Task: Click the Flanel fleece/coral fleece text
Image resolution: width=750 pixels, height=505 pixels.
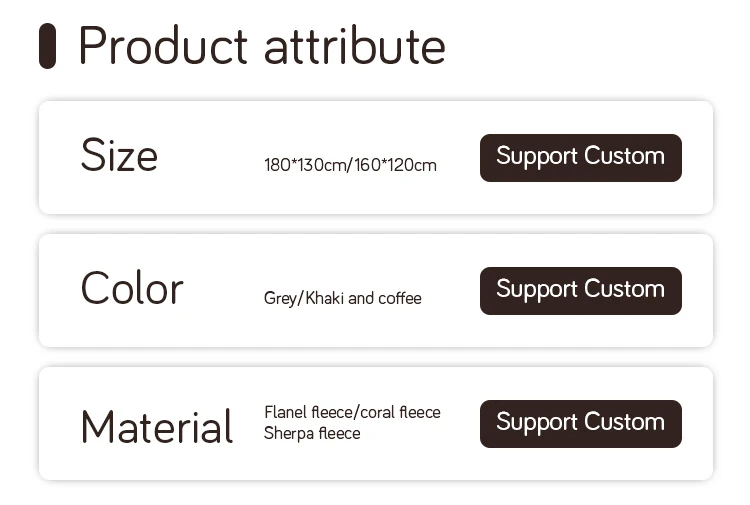Action: [x=352, y=412]
